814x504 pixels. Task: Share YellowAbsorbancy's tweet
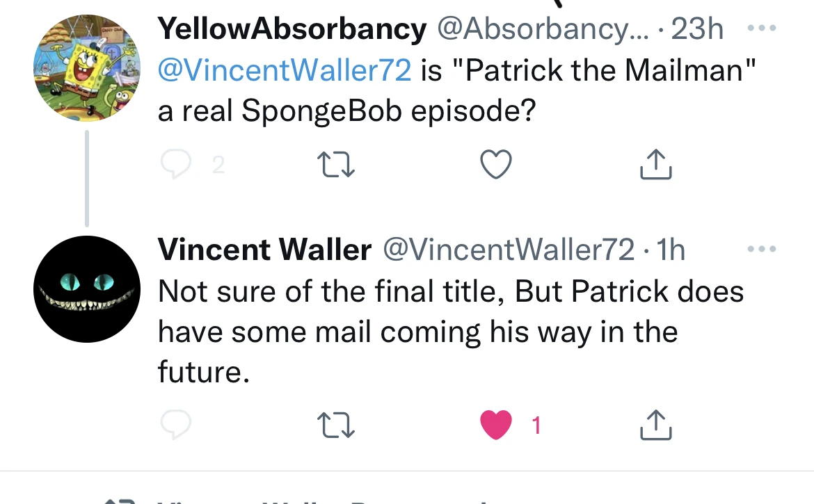pyautogui.click(x=655, y=164)
